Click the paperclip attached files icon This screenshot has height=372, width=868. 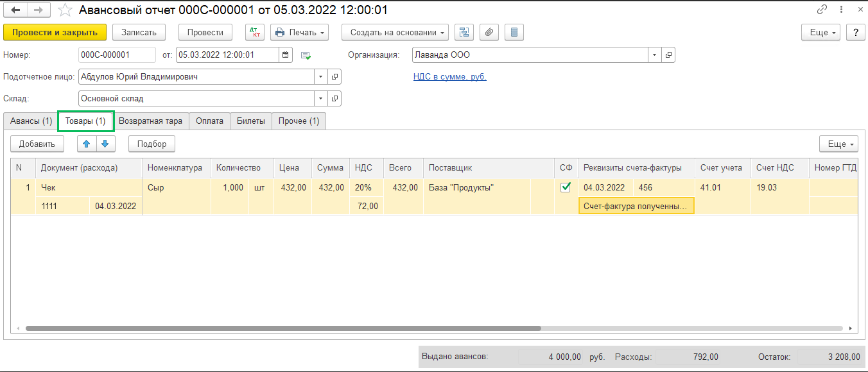pyautogui.click(x=489, y=32)
